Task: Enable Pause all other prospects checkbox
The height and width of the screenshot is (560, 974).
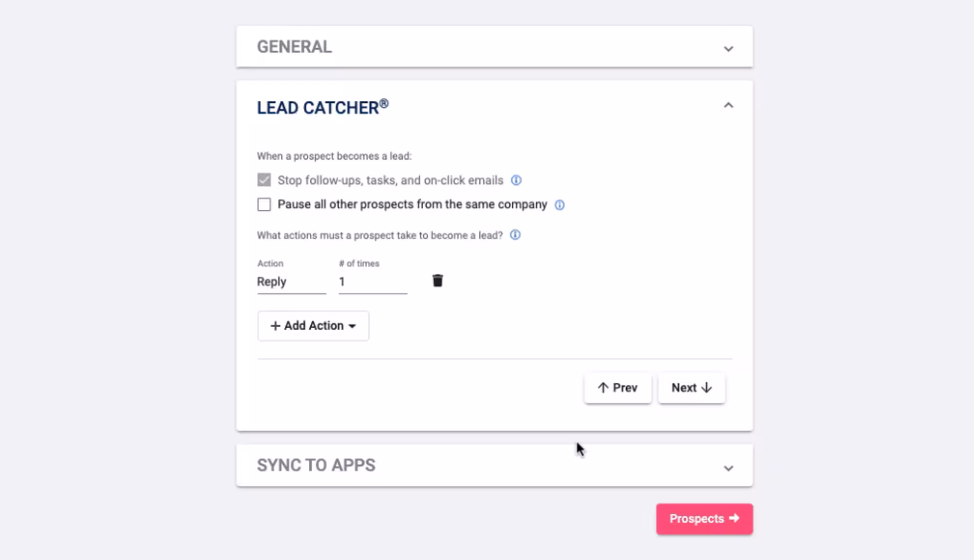Action: [x=264, y=205]
